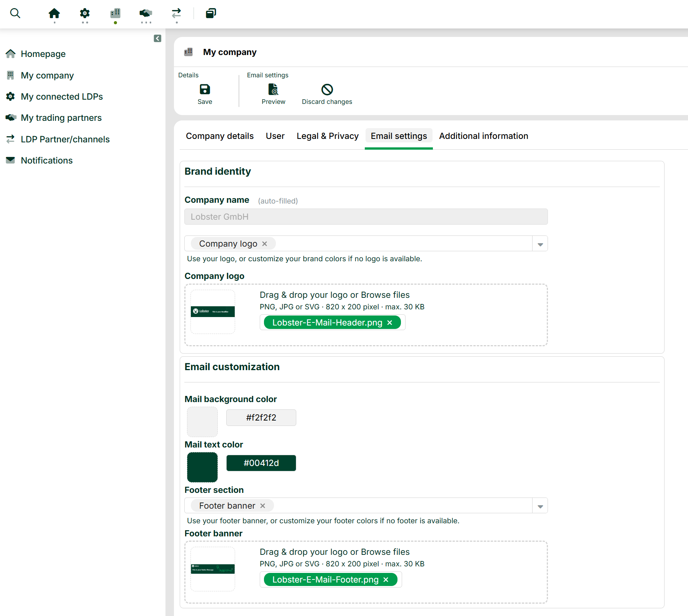Screen dimensions: 688x616
Task: Switch to the Additional information tab
Action: click(484, 136)
